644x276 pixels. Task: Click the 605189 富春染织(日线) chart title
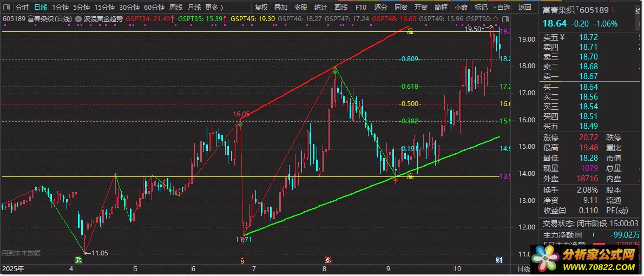pos(37,19)
